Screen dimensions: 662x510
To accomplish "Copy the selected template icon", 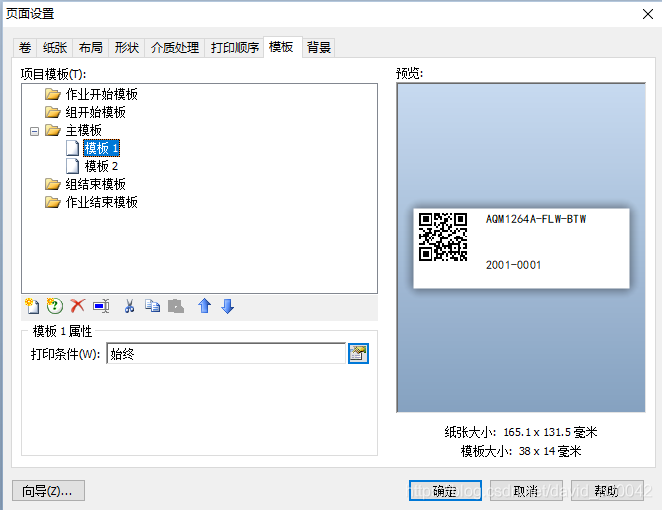I will click(x=152, y=306).
